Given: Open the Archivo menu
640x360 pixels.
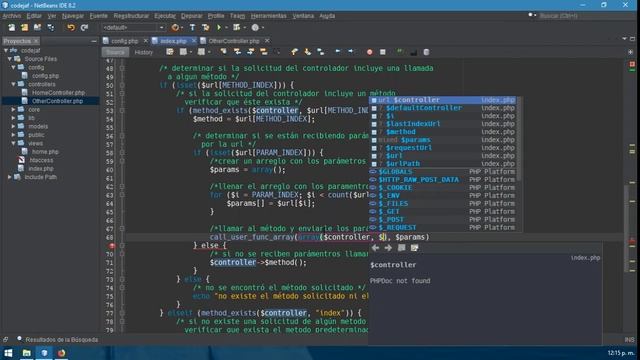Looking at the screenshot, I should (11, 16).
